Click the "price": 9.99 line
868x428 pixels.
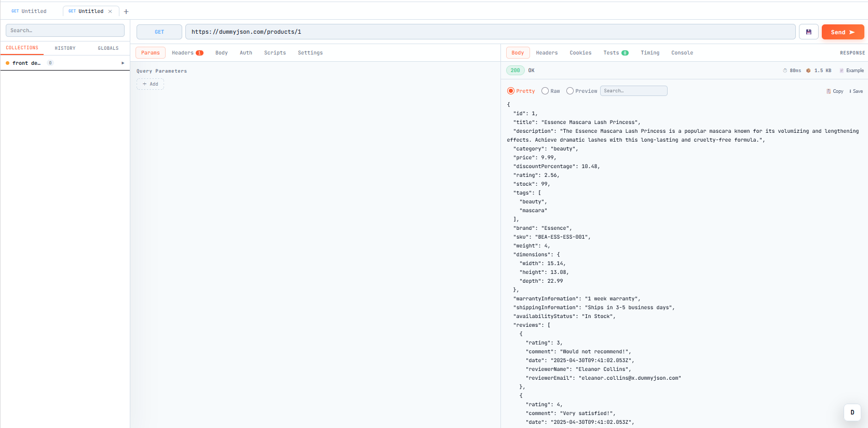point(535,158)
